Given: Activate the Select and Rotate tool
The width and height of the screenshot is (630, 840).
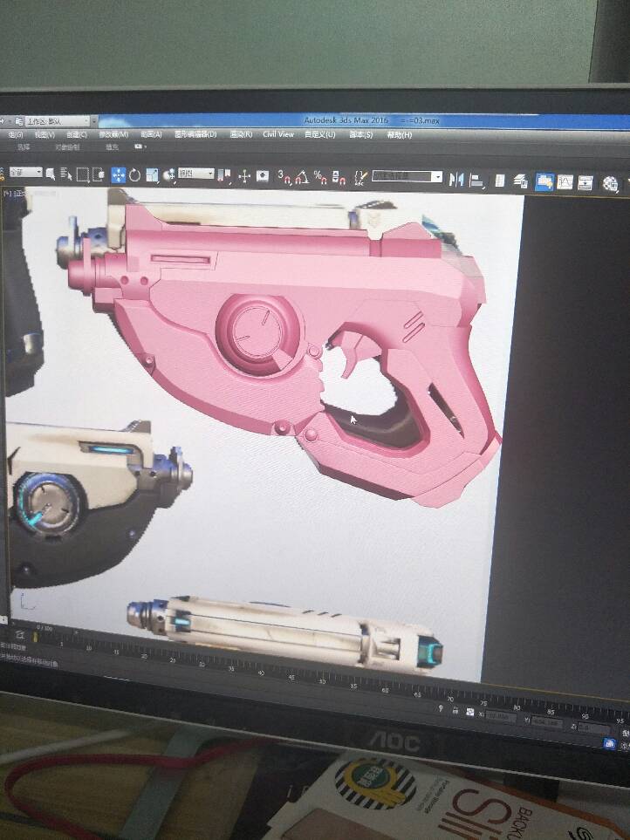Looking at the screenshot, I should 134,175.
